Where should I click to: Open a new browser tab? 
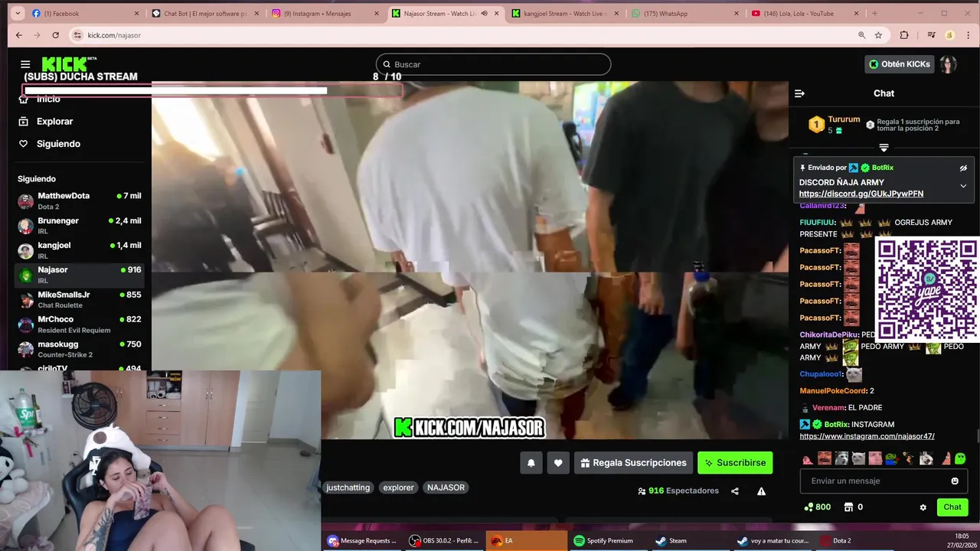pos(874,13)
